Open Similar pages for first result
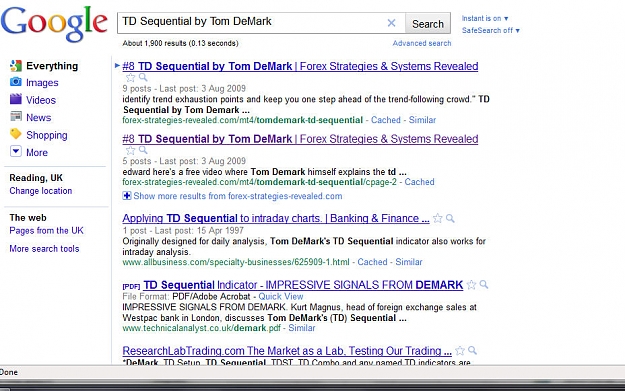Viewport: 625px width, 391px height. (x=422, y=120)
